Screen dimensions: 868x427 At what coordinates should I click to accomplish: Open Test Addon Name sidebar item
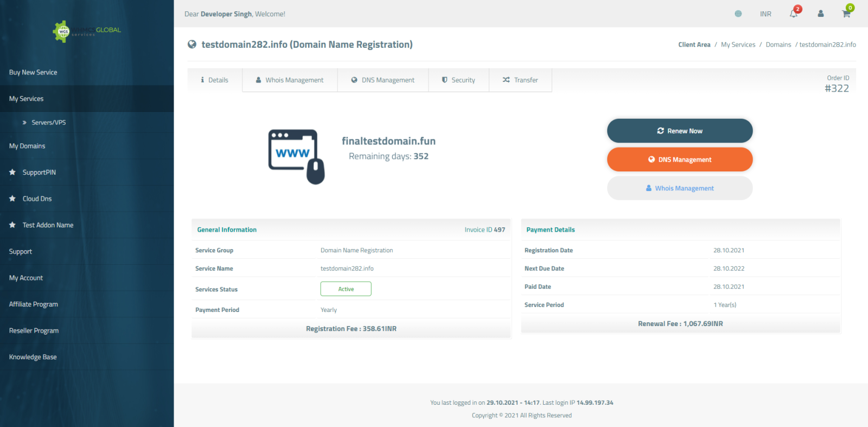87,225
